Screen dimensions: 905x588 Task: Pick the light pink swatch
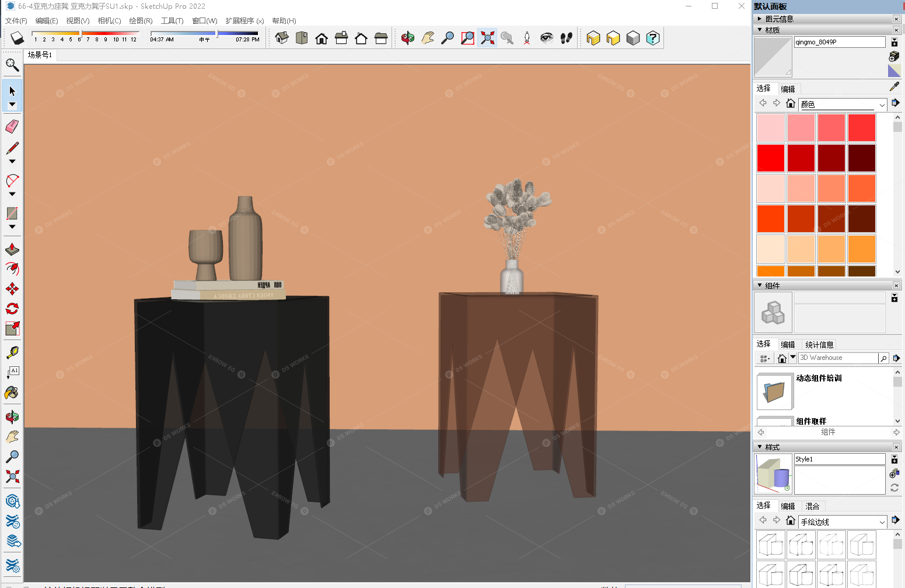coord(771,128)
